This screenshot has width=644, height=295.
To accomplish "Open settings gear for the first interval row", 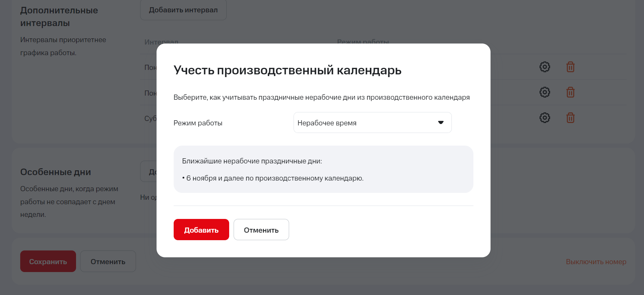I will point(545,67).
